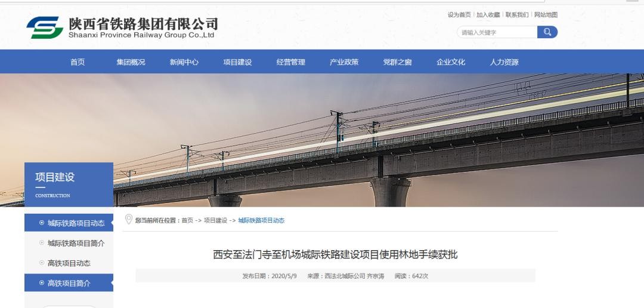Click bullet icon beside 高铁项目简介
The width and height of the screenshot is (644, 308).
42,283
